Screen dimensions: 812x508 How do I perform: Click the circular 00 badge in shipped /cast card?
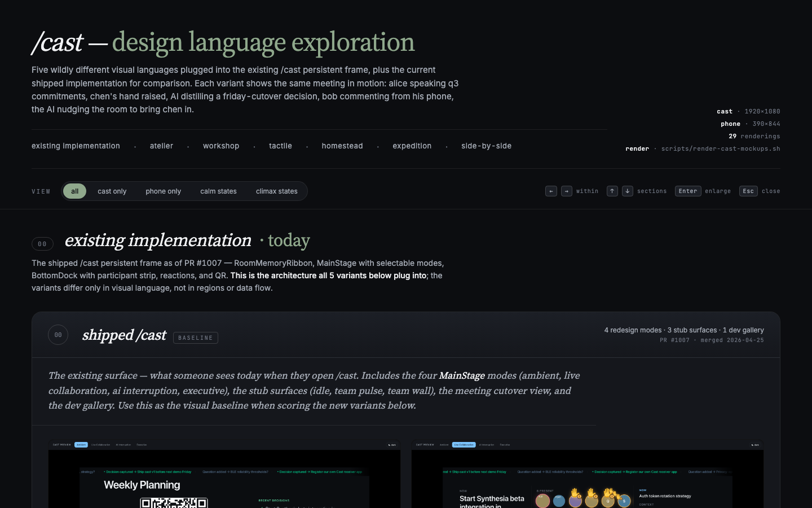pyautogui.click(x=58, y=335)
